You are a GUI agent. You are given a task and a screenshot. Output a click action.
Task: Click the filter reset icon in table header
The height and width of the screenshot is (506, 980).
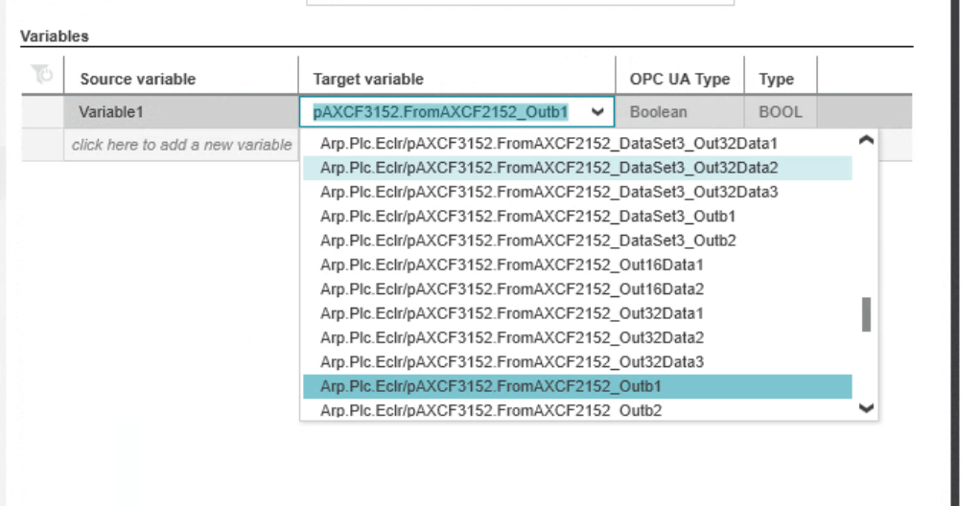click(42, 75)
